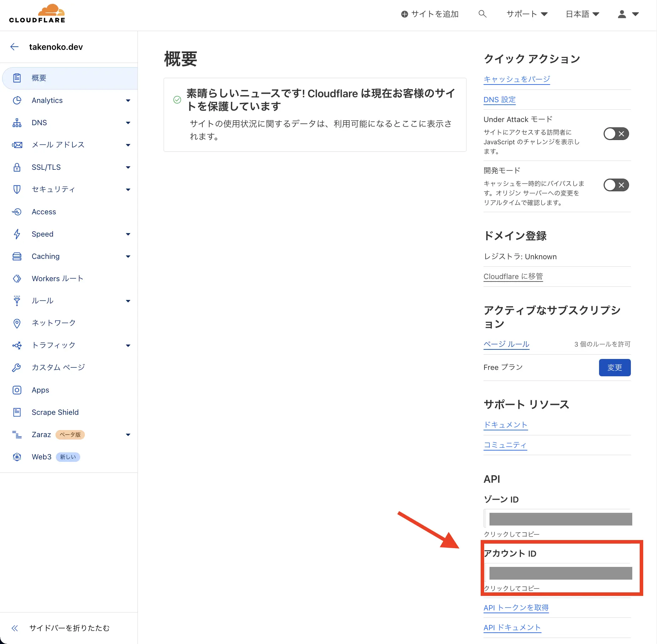Click the DNS icon in the sidebar
The height and width of the screenshot is (644, 657).
17,123
